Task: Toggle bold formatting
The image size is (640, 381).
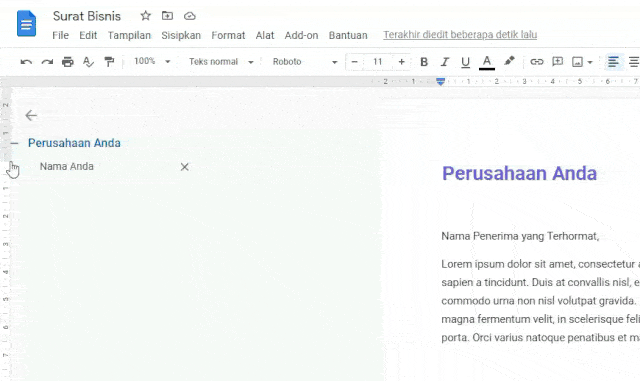Action: pyautogui.click(x=424, y=62)
